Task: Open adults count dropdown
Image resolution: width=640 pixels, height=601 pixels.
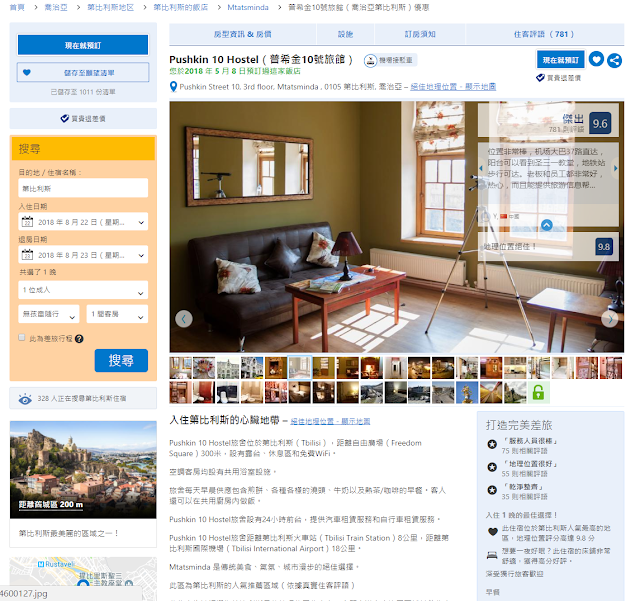Action: coord(83,290)
